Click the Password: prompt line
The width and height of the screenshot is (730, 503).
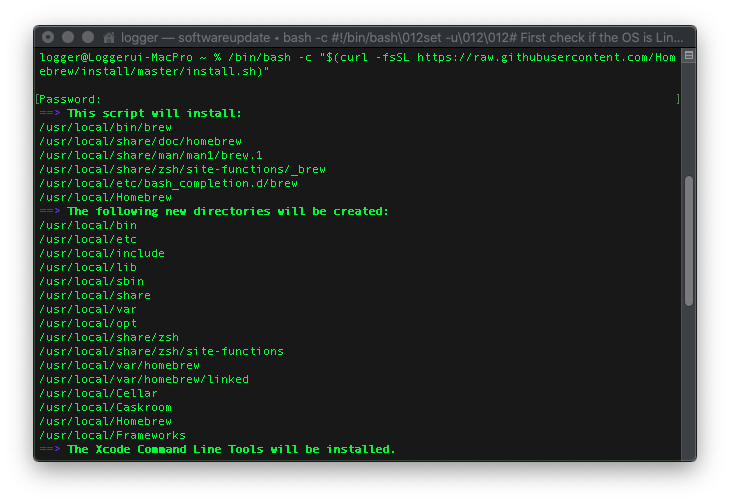70,99
